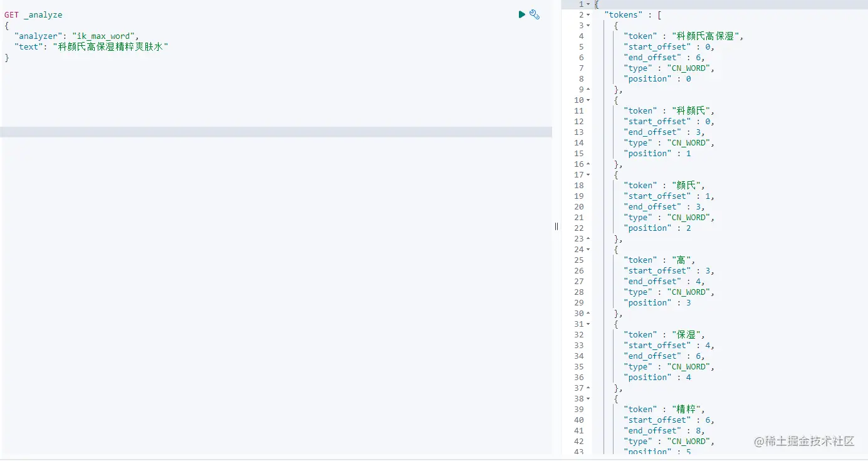Open the wrench actions menu beside the play icon
The image size is (868, 461).
[535, 14]
